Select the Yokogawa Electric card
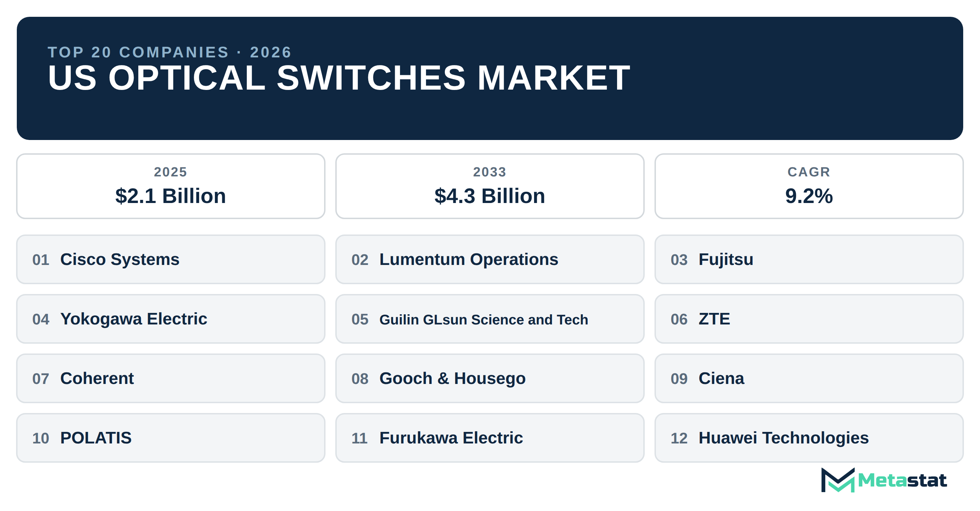This screenshot has width=980, height=511. coord(171,319)
